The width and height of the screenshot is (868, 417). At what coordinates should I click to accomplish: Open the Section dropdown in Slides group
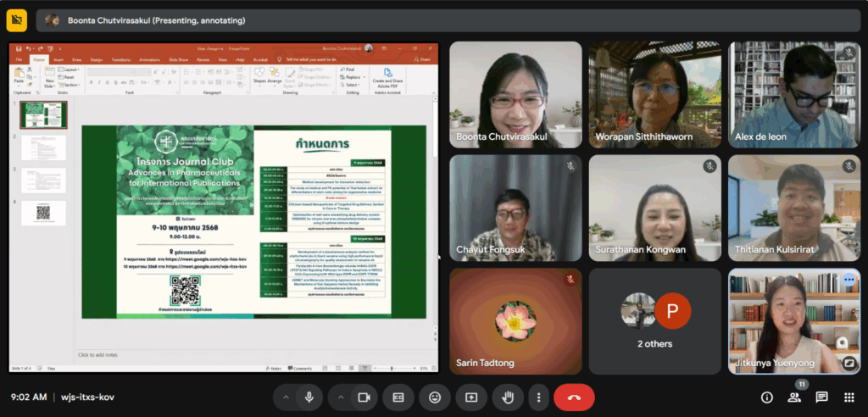tap(70, 86)
